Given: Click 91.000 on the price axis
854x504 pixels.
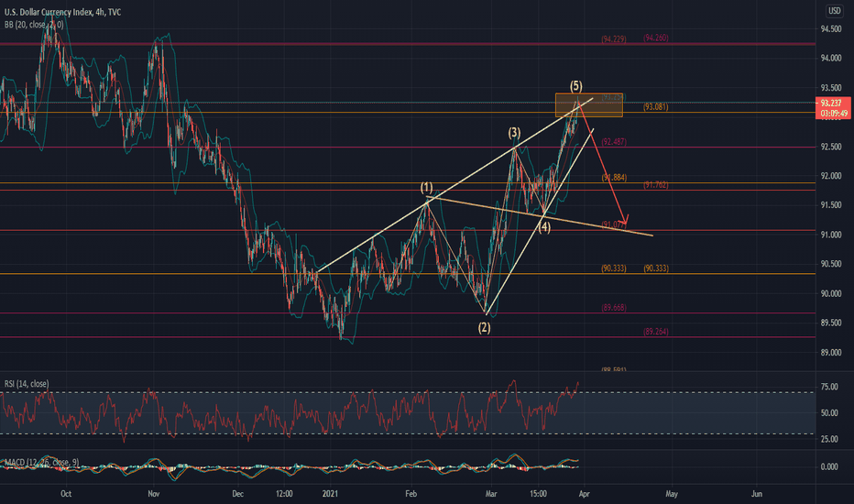Looking at the screenshot, I should (831, 235).
